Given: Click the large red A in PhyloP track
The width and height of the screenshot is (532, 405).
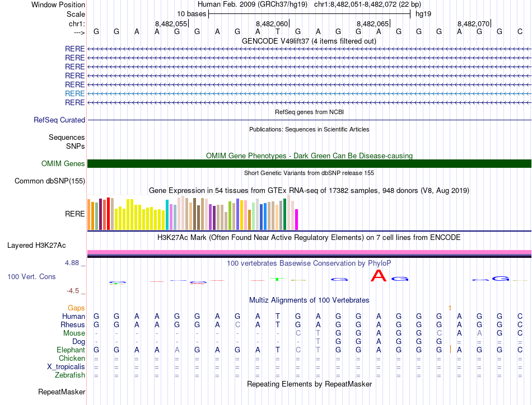Looking at the screenshot, I should pyautogui.click(x=379, y=276).
